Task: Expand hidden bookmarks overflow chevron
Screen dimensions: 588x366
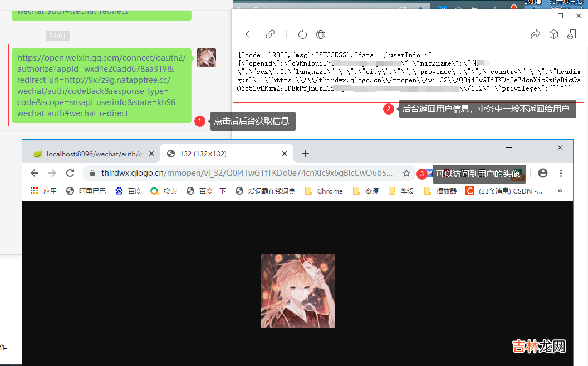Action: (x=560, y=191)
